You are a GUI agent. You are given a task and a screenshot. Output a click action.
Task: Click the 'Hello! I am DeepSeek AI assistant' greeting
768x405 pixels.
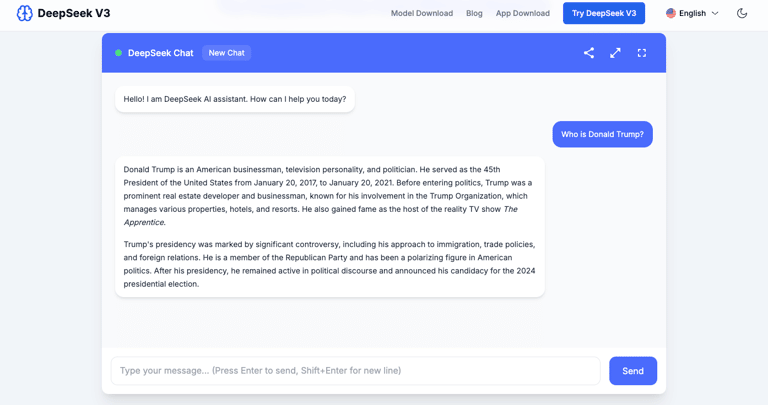pos(235,99)
